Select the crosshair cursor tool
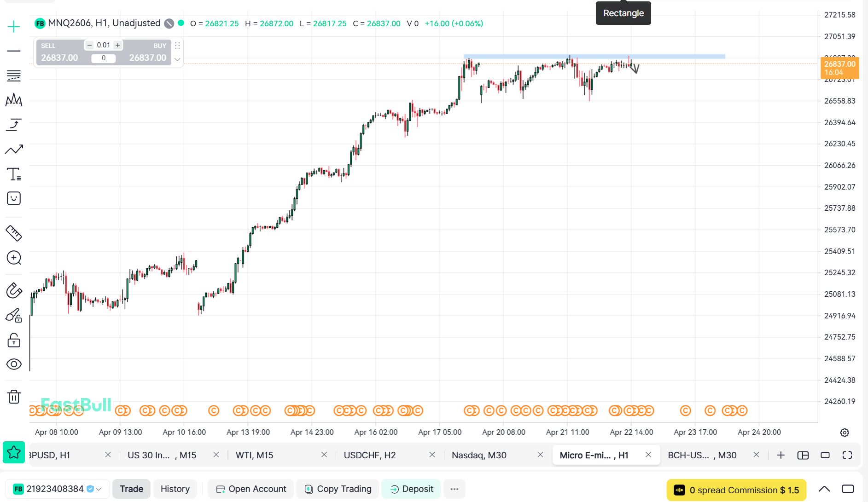The height and width of the screenshot is (502, 868). 14,27
